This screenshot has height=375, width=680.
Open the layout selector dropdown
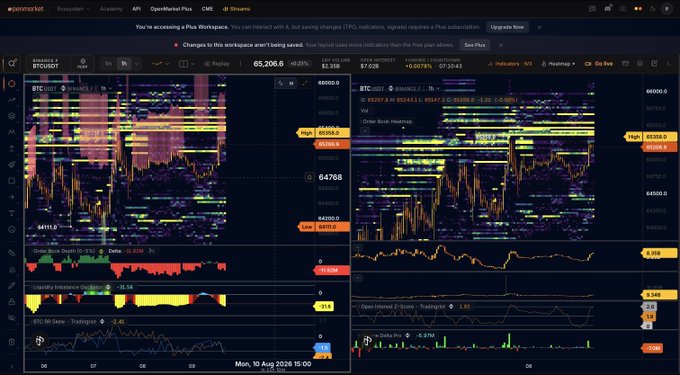click(186, 64)
